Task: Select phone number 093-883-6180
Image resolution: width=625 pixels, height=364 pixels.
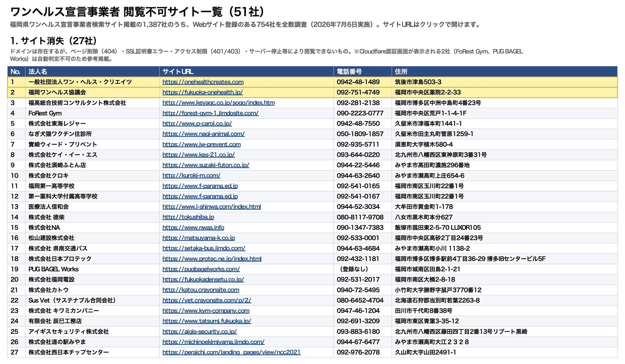Action: pyautogui.click(x=358, y=332)
